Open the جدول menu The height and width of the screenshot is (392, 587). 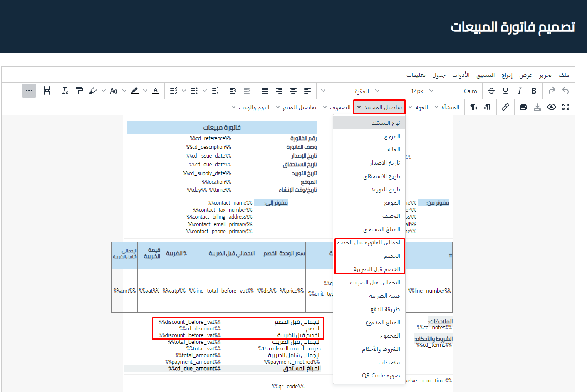tap(439, 75)
